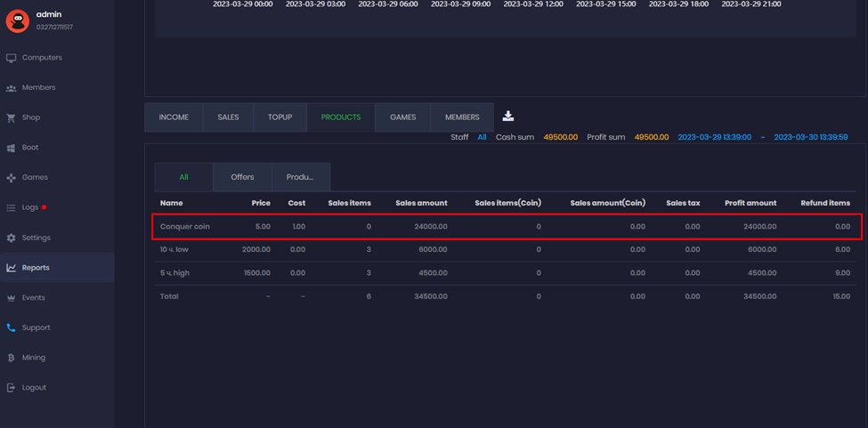Change the start date 2023-03-29 13:39:00
The image size is (868, 428).
(714, 138)
